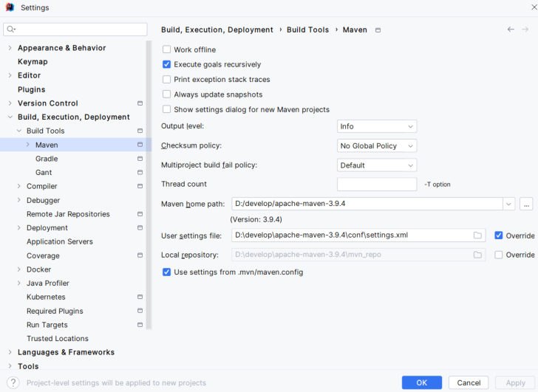Image resolution: width=538 pixels, height=392 pixels.
Task: Expand the Java Profiler node
Action: (x=19, y=283)
